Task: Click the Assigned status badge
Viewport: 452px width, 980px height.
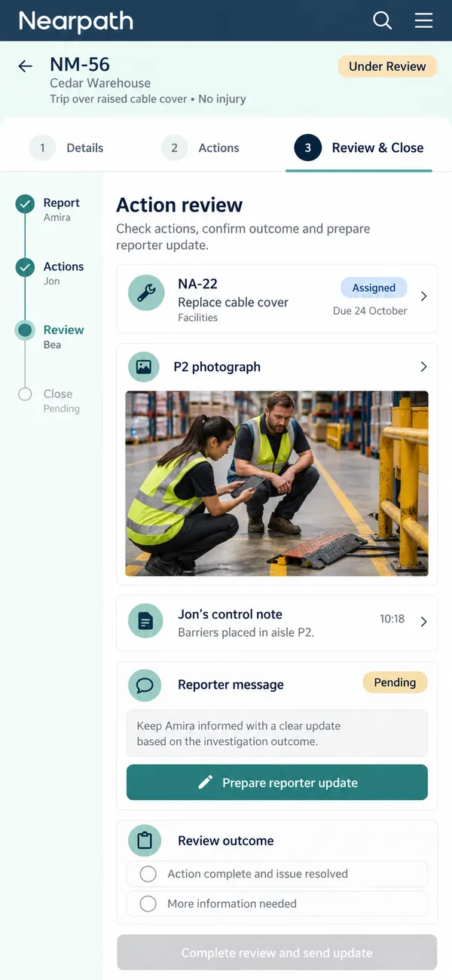Action: point(374,288)
